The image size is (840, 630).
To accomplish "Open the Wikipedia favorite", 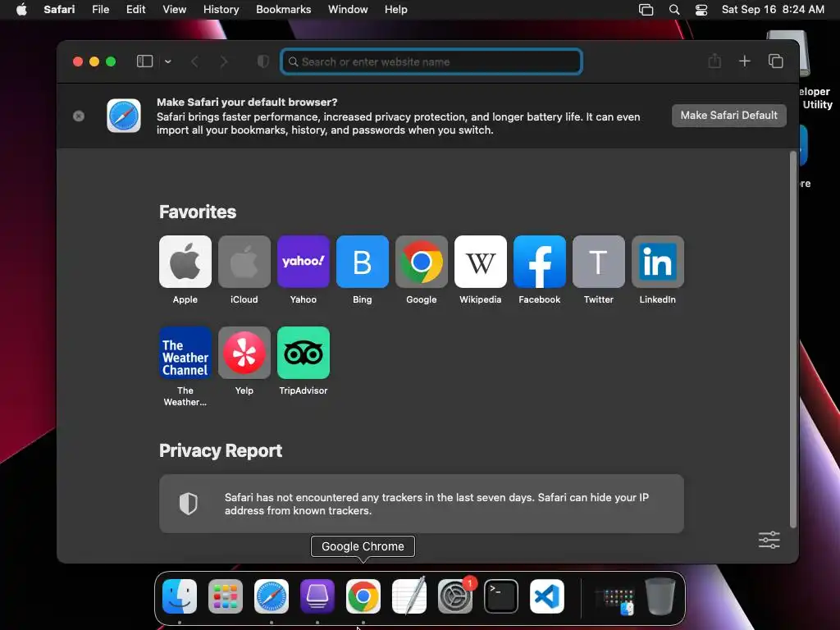I will coord(481,262).
